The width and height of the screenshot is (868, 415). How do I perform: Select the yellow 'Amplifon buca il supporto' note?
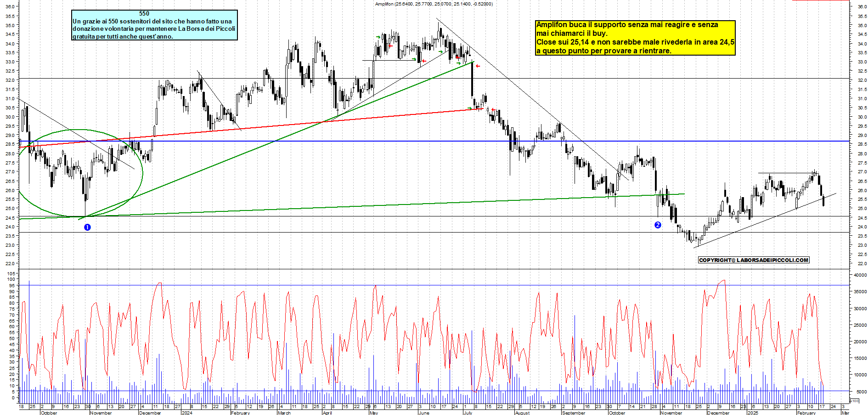tap(636, 38)
